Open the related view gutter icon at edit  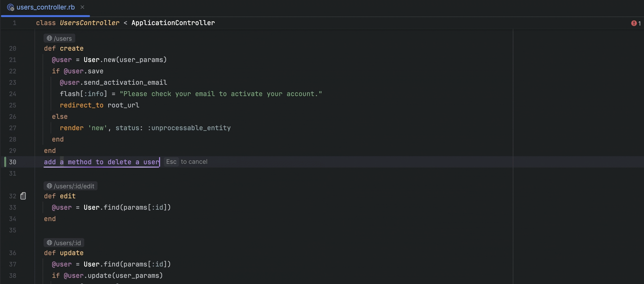23,196
